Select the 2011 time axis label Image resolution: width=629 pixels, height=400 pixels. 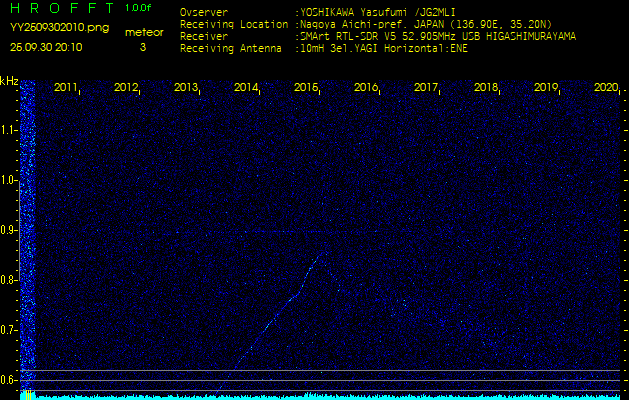(x=66, y=88)
